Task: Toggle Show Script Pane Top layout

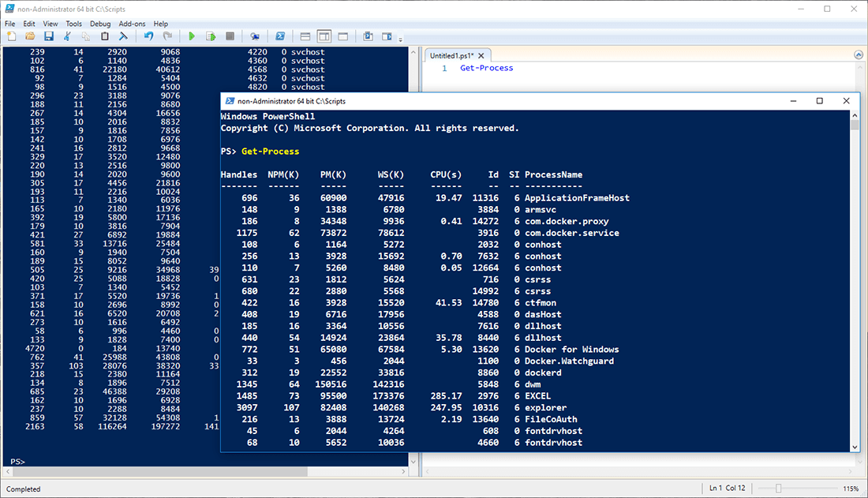Action: coord(305,36)
